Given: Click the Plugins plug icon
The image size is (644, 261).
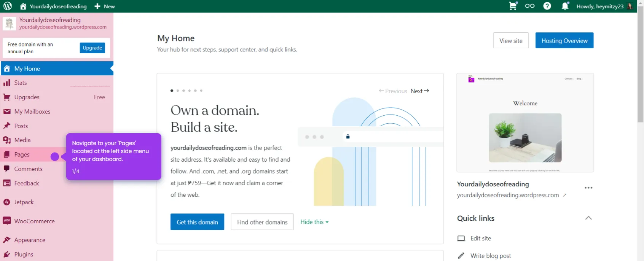Looking at the screenshot, I should coord(7,255).
